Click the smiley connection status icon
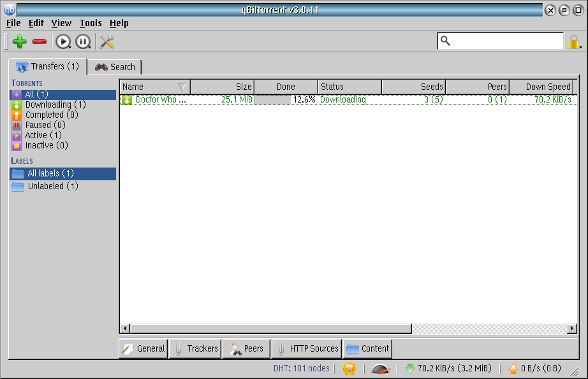Viewport: 588px width, 379px height. click(x=349, y=368)
